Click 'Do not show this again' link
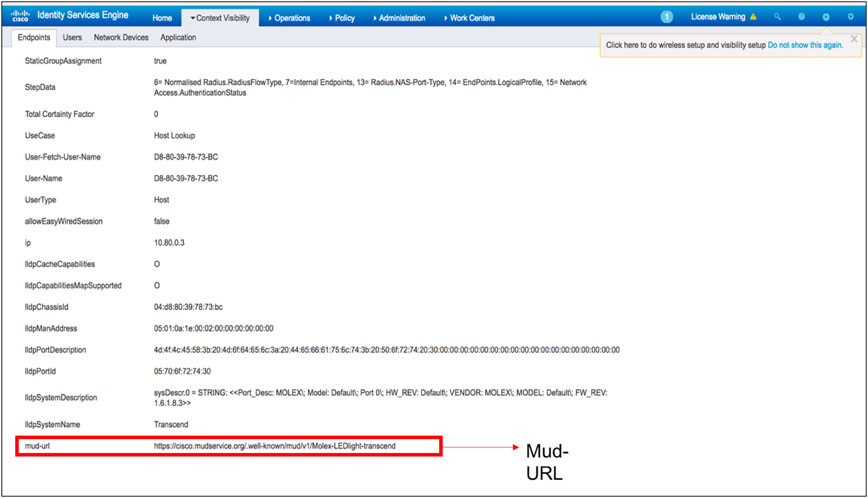This screenshot has width=868, height=498. tap(805, 45)
